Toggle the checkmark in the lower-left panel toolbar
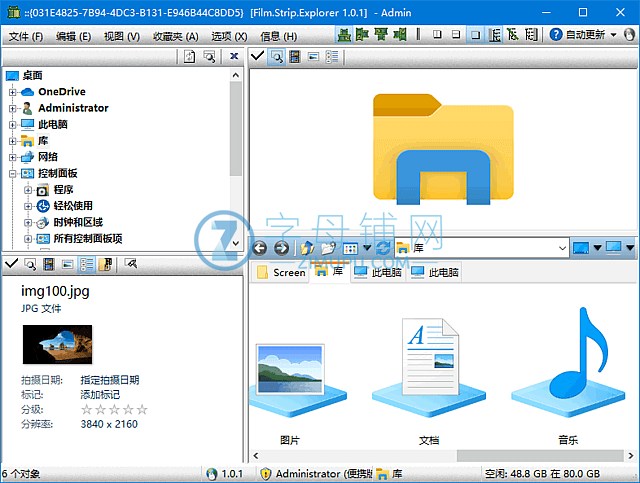640x483 pixels. (11, 264)
